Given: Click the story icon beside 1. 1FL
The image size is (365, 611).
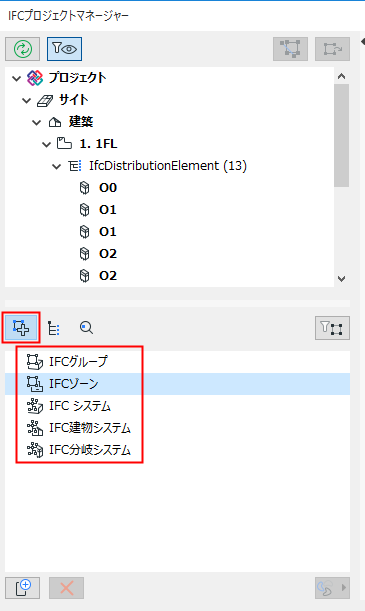Looking at the screenshot, I should pos(64,144).
